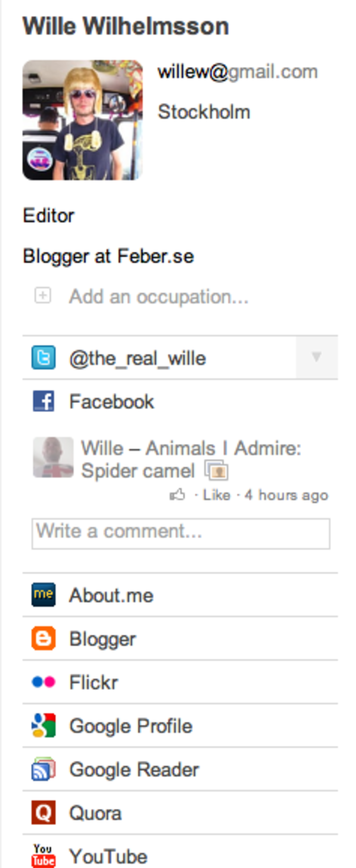
Task: Click the willew@gmail.com email address
Action: tap(238, 72)
